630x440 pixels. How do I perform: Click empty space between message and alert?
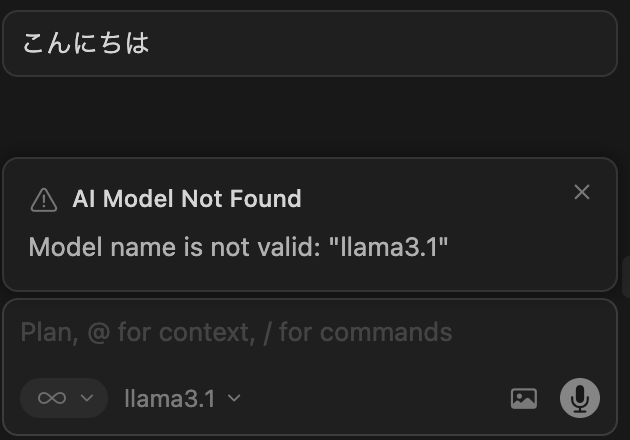[310, 117]
